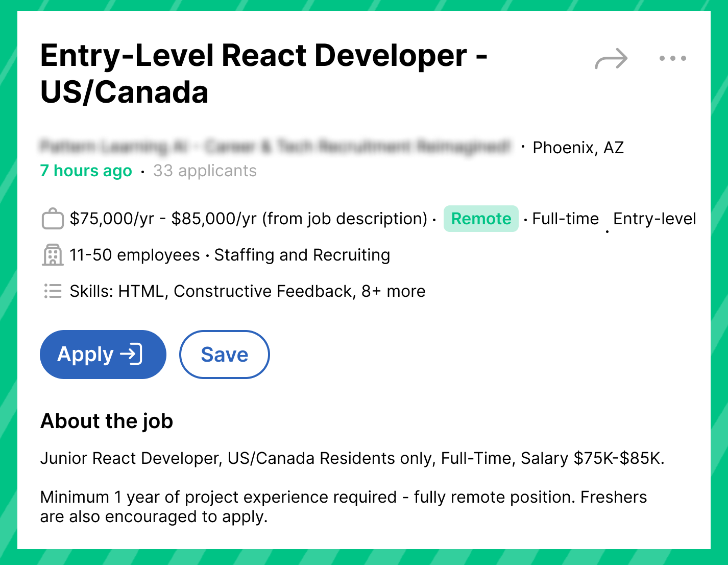Click the Phoenix, AZ location
The height and width of the screenshot is (565, 728).
click(578, 148)
